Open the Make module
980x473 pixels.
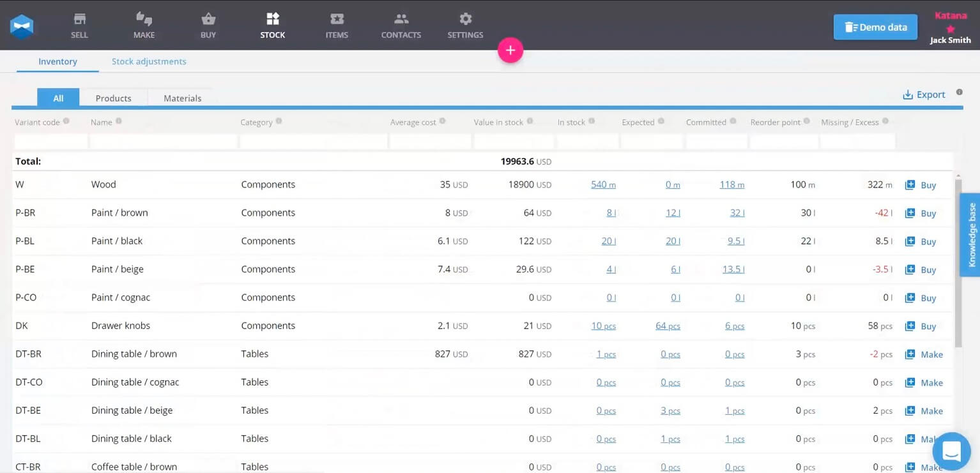coord(144,26)
